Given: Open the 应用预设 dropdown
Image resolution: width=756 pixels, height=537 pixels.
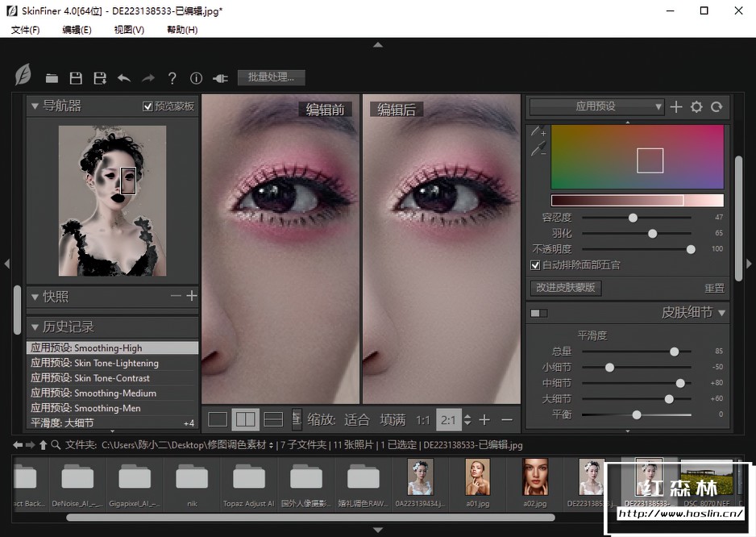Looking at the screenshot, I should click(596, 106).
